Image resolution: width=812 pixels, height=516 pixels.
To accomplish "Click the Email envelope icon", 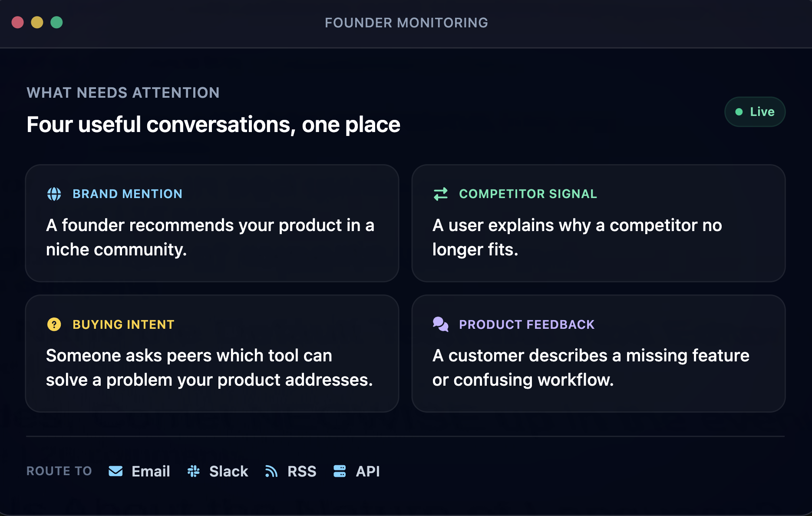I will (116, 471).
